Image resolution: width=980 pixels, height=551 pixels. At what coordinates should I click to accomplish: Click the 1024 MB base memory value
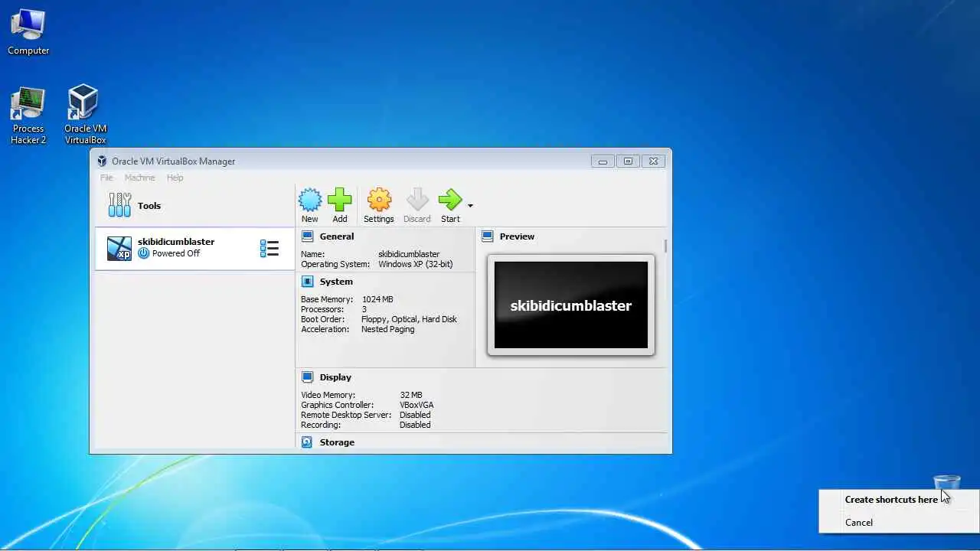(377, 299)
